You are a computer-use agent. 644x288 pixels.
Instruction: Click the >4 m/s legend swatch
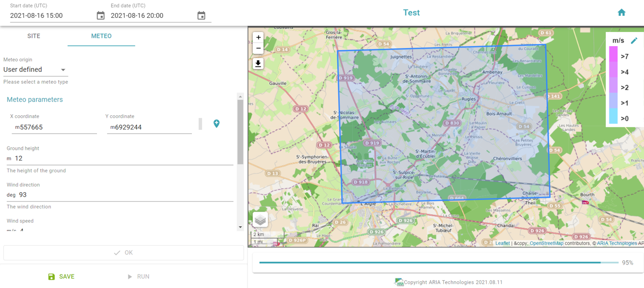pyautogui.click(x=613, y=70)
